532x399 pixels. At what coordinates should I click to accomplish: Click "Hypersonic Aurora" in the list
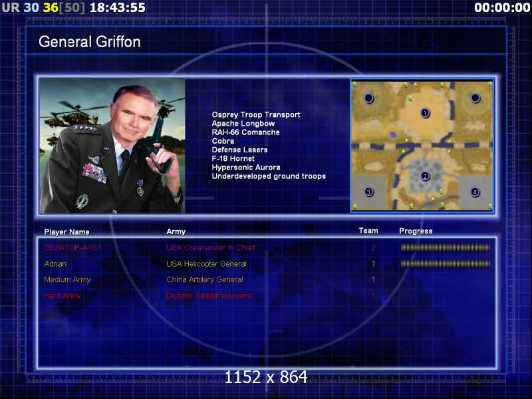pos(246,168)
